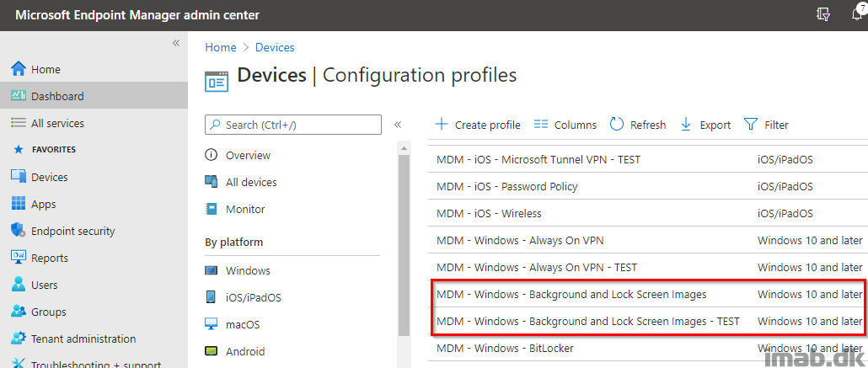868x368 pixels.
Task: Open MDM - iOS - Wireless profile
Action: point(489,213)
